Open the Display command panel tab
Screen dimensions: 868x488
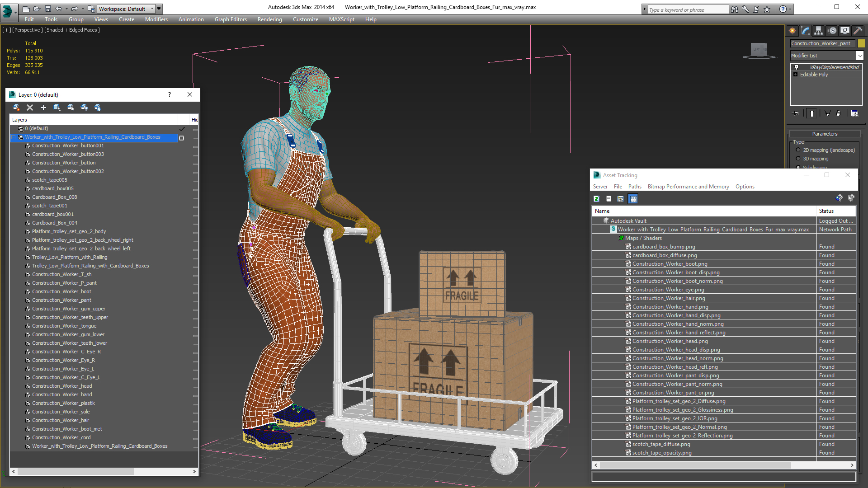pos(844,31)
